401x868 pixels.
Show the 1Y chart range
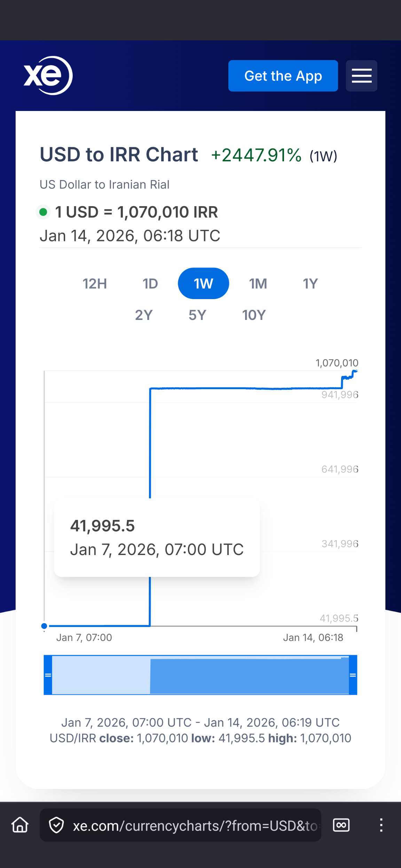tap(310, 283)
